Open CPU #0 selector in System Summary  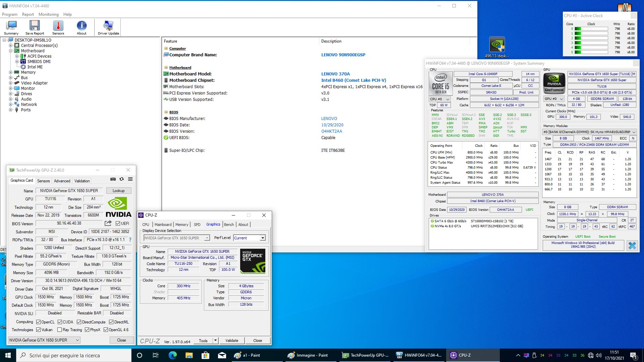tap(440, 99)
